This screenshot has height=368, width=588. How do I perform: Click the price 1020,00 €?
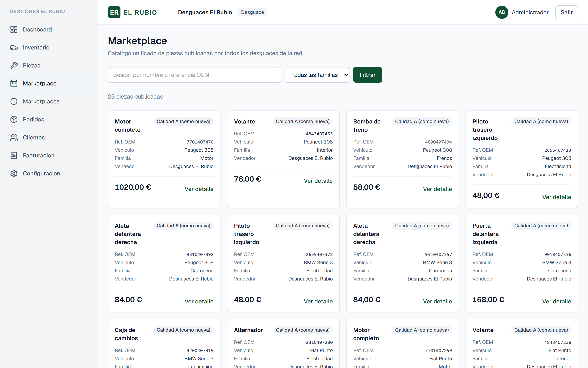click(x=133, y=187)
